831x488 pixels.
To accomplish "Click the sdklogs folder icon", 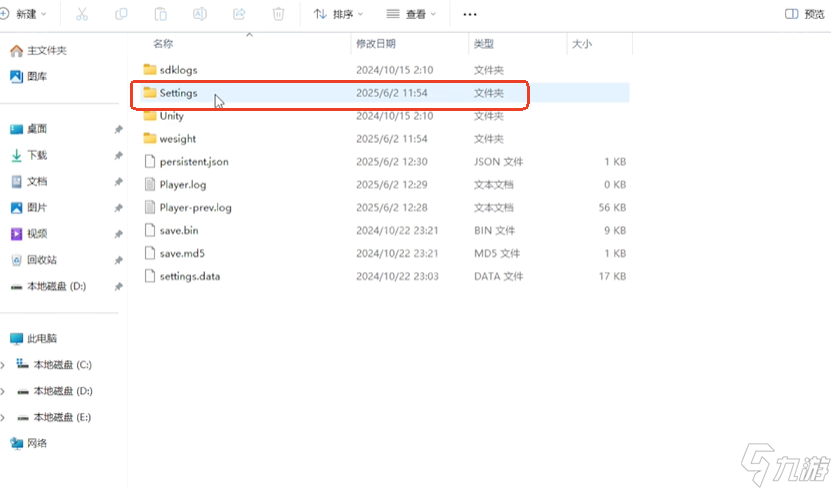I will pyautogui.click(x=150, y=69).
